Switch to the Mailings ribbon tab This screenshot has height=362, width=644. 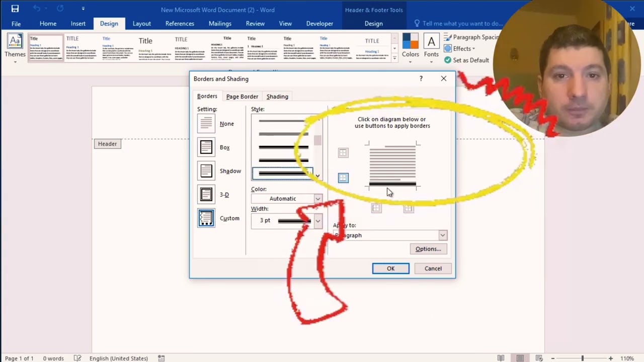pos(220,24)
